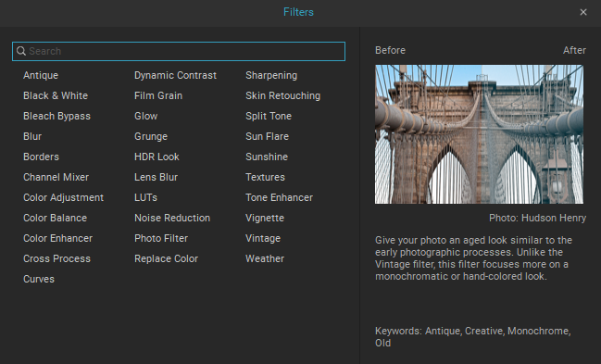Choose the Vignette filter
Screen dimensions: 601x364
pyautogui.click(x=265, y=218)
